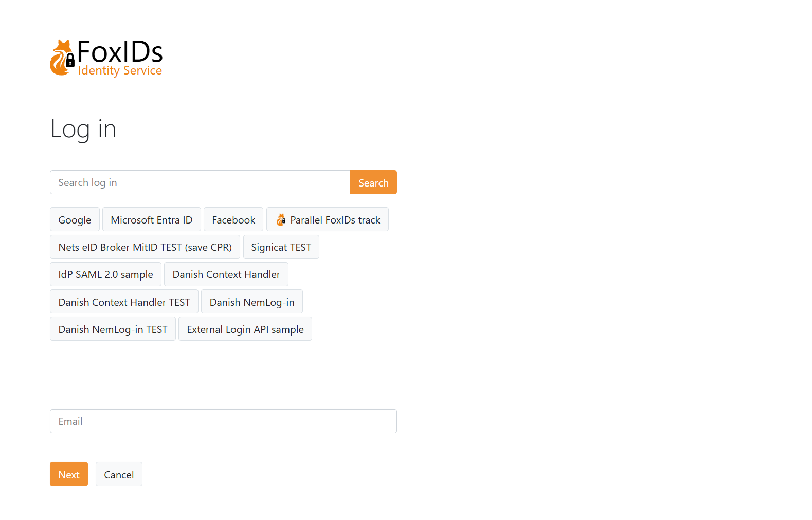Click the FoxIDs fox logo icon
Viewport: 812px width, 520px height.
pyautogui.click(x=62, y=58)
